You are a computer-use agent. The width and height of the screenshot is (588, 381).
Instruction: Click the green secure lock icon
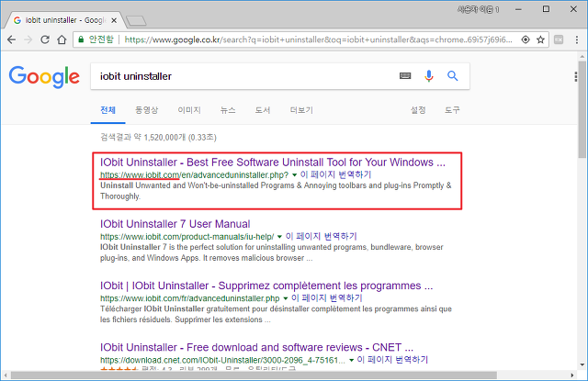coord(81,39)
